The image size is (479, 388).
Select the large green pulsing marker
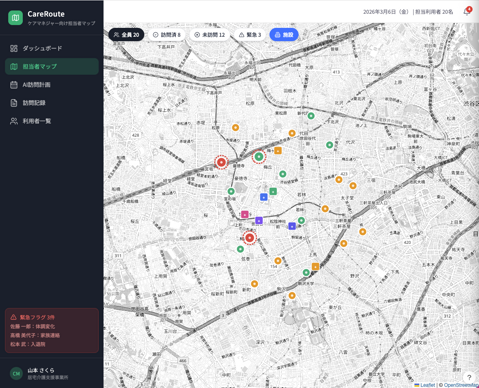pyautogui.click(x=259, y=156)
